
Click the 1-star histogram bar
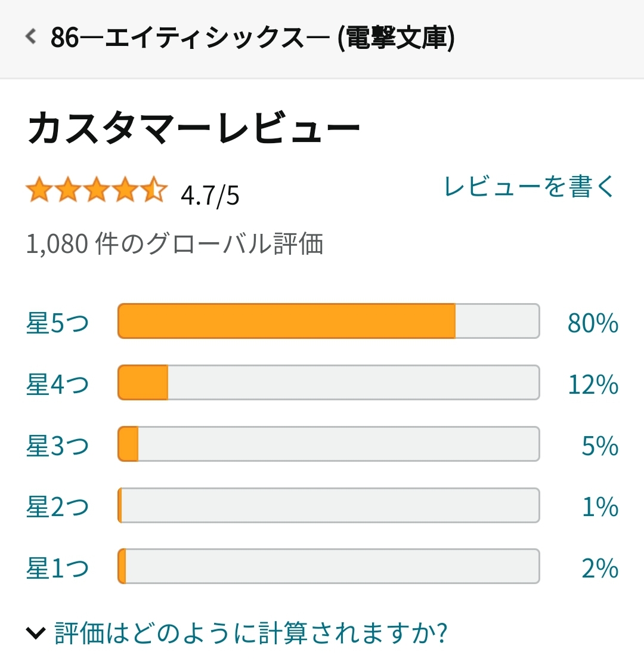point(329,566)
